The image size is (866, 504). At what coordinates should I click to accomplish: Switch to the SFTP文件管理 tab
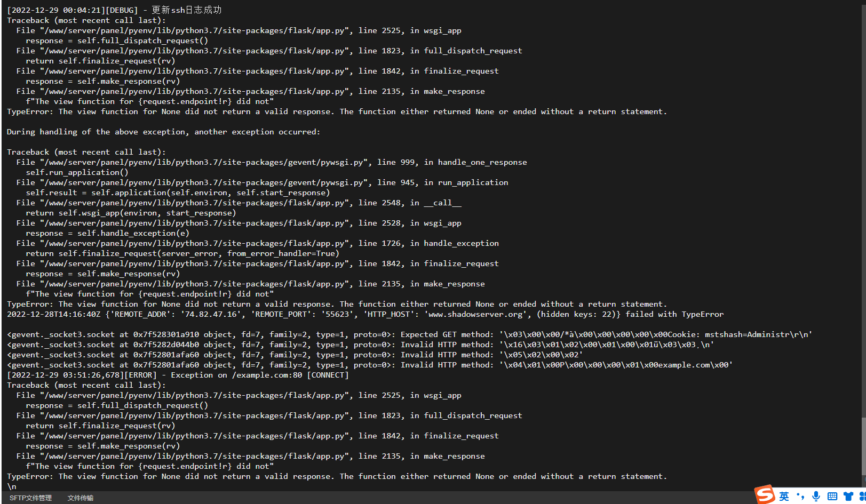30,498
